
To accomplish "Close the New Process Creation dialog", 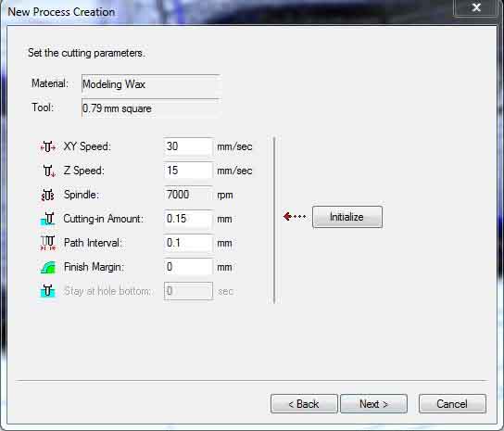I will tap(476, 7).
